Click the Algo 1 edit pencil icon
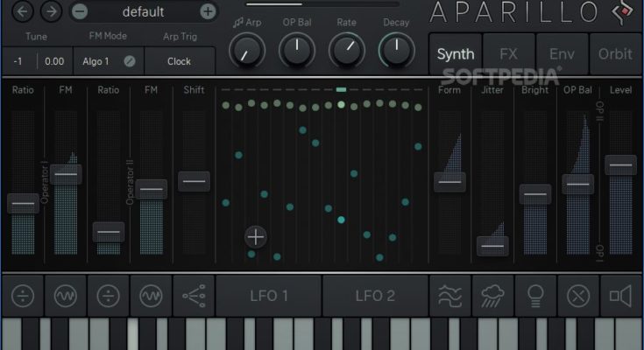The height and width of the screenshot is (350, 644). (130, 61)
